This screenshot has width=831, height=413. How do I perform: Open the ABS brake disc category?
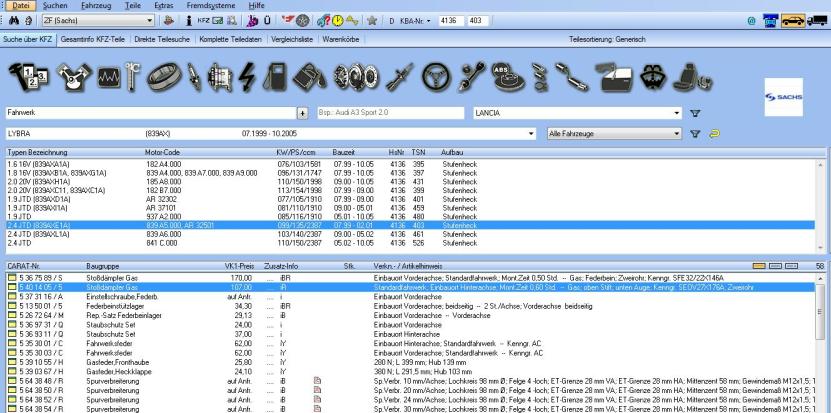pos(508,77)
